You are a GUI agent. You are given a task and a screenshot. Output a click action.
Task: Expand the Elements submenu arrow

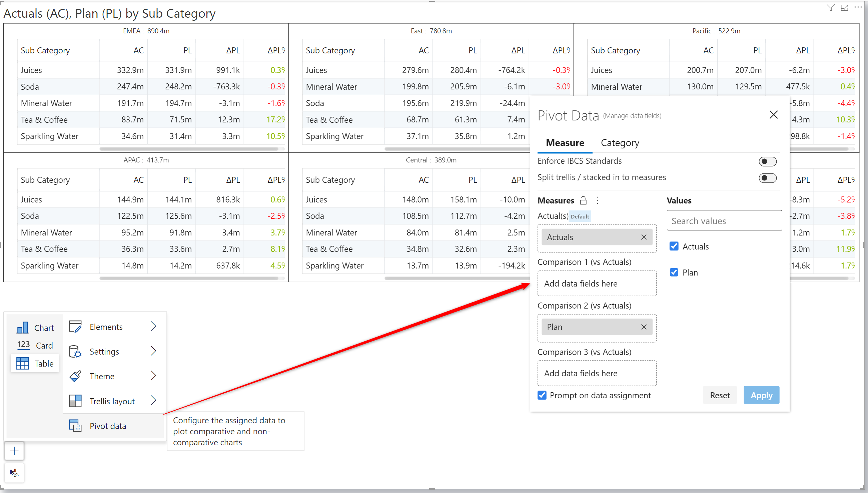[153, 327]
